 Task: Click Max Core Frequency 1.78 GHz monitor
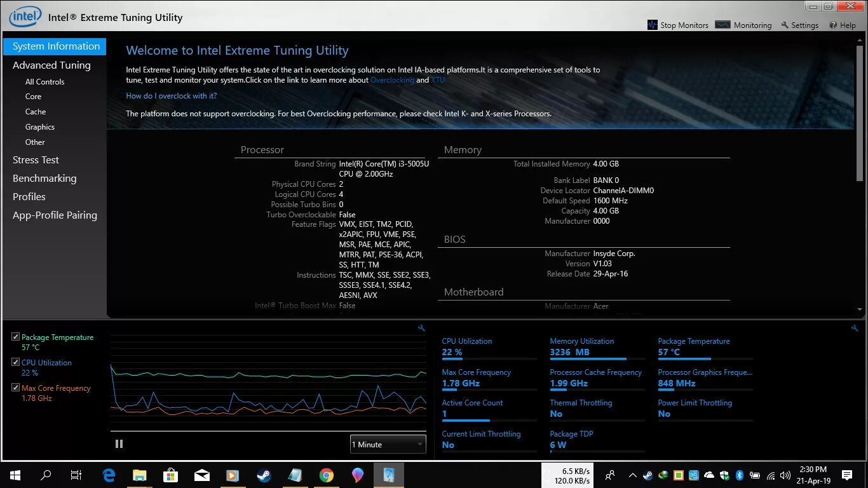point(489,378)
